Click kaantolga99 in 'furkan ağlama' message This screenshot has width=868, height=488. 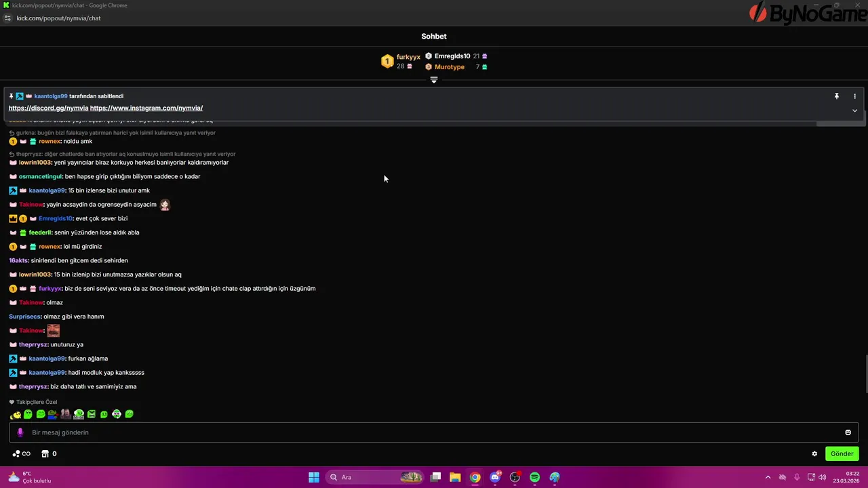pyautogui.click(x=47, y=359)
